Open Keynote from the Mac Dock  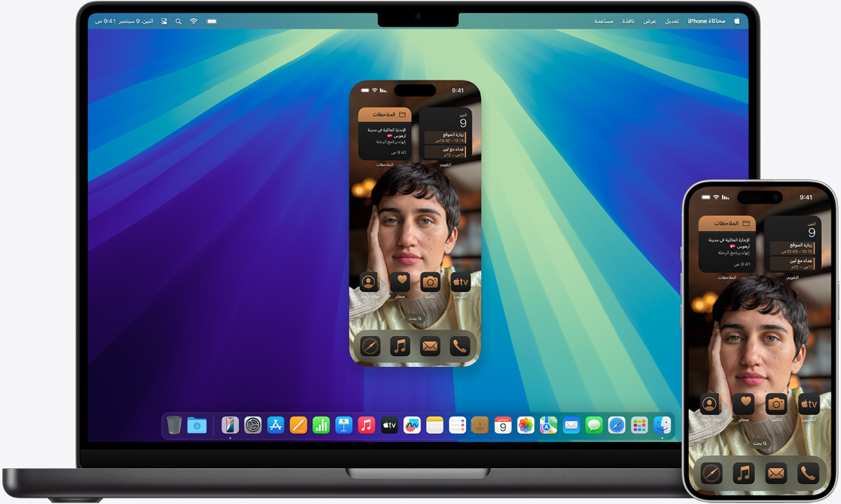(344, 425)
